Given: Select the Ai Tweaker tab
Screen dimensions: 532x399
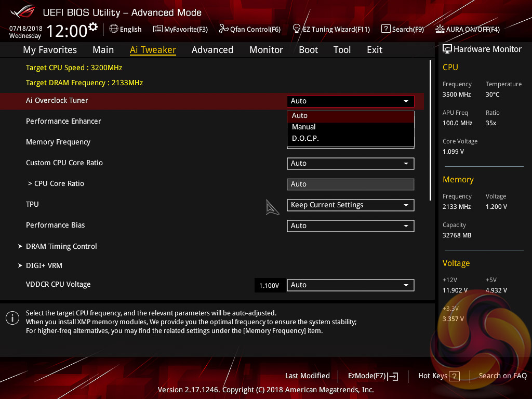Looking at the screenshot, I should 153,50.
